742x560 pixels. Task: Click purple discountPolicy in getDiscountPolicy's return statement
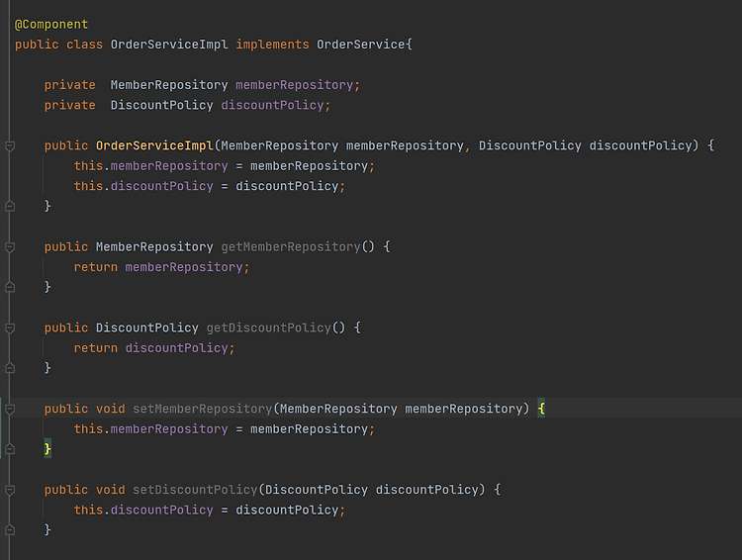coord(176,348)
